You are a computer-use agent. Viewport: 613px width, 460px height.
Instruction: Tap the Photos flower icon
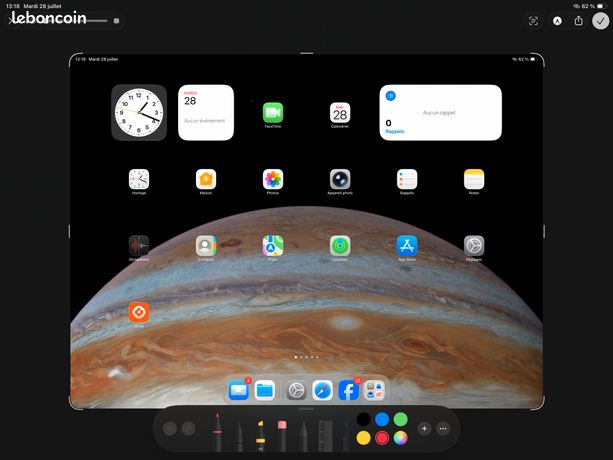tap(273, 179)
